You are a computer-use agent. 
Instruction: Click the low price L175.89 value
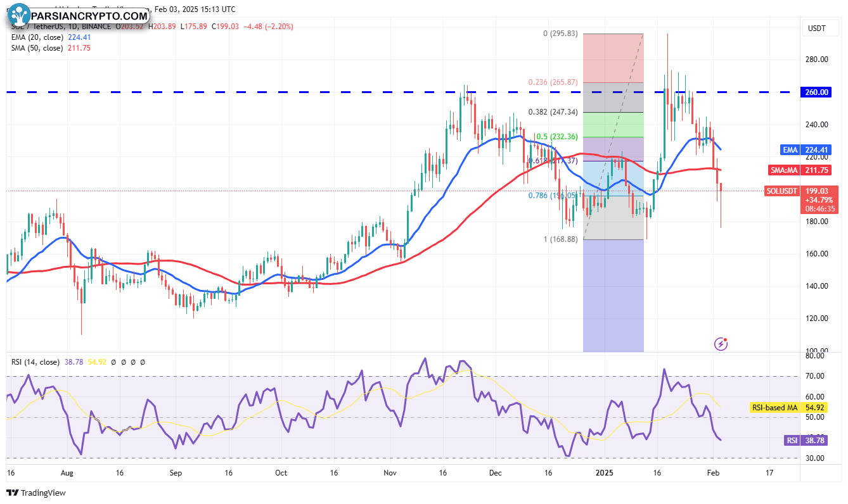[194, 27]
